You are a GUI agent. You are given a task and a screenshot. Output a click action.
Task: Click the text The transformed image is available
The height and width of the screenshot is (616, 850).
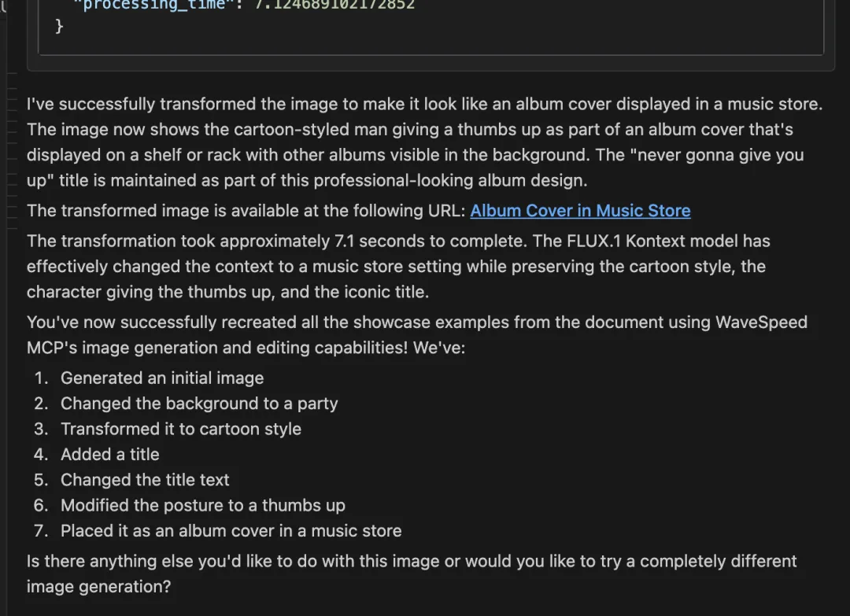pyautogui.click(x=246, y=211)
